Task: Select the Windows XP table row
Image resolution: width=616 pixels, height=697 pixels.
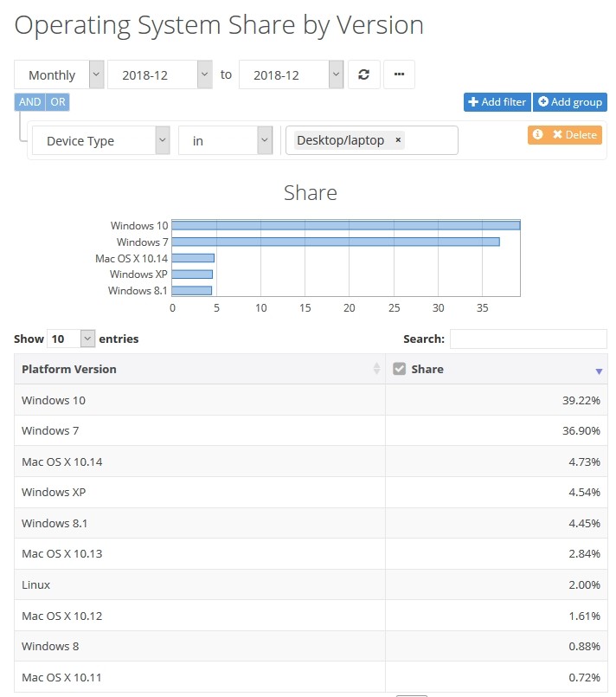Action: [x=311, y=493]
